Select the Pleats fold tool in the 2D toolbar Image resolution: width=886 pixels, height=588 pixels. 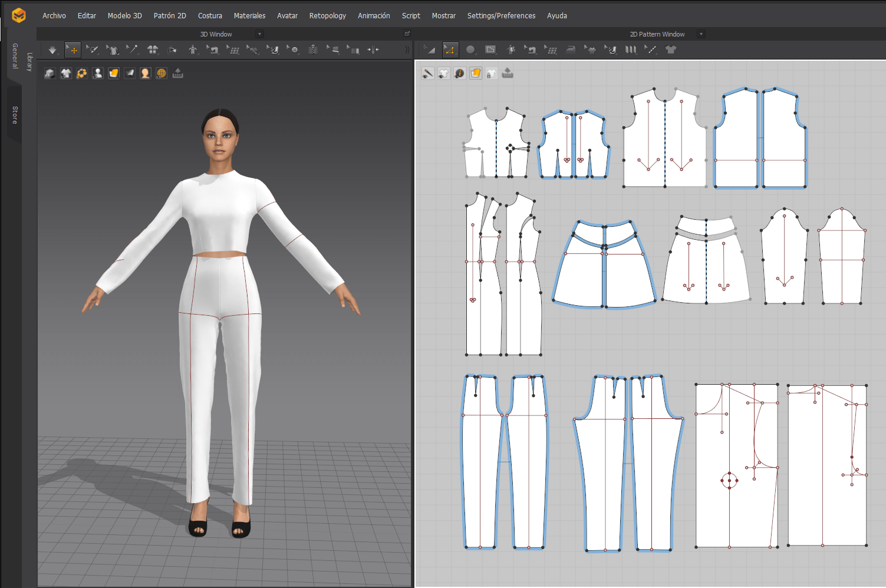coord(630,49)
